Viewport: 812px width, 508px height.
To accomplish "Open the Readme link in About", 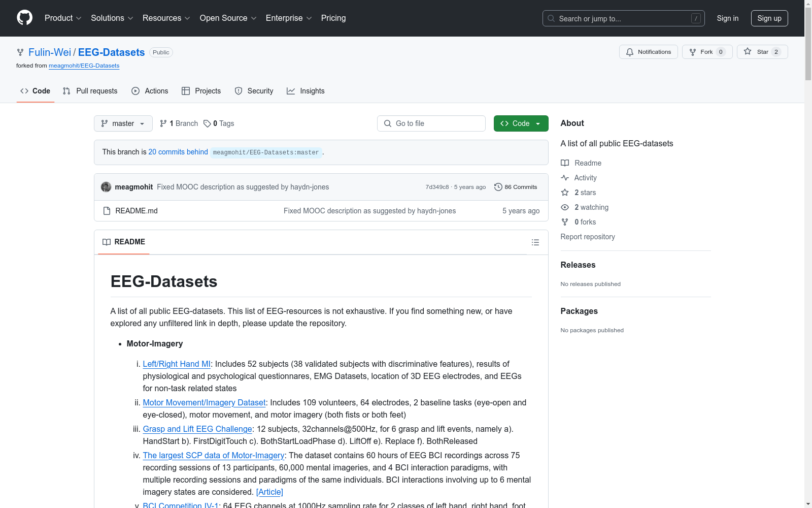I will pyautogui.click(x=581, y=163).
